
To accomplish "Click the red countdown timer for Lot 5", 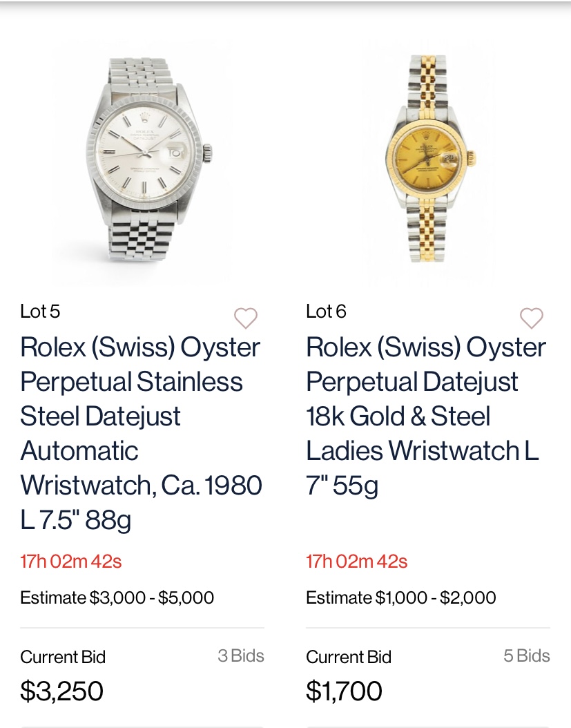I will click(x=71, y=562).
